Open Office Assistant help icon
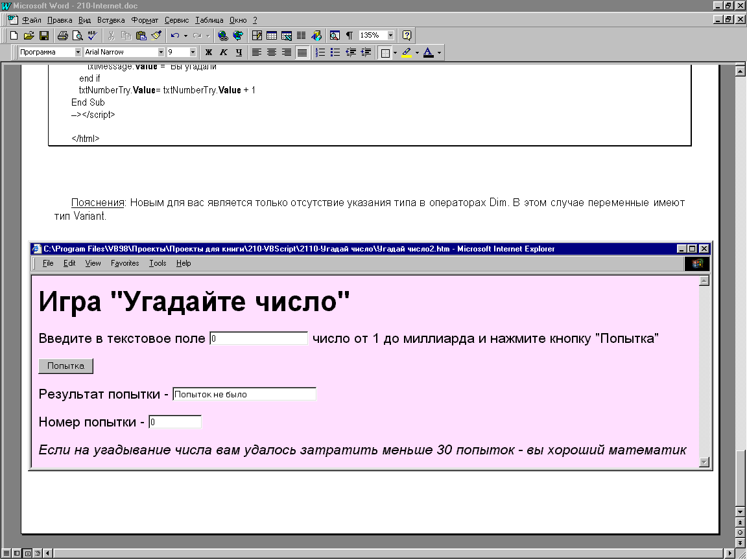 [407, 35]
